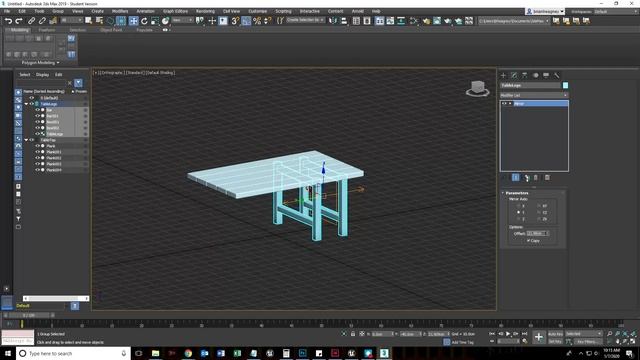The height and width of the screenshot is (360, 640).
Task: Click the ViewCube in the viewport
Action: tap(478, 88)
